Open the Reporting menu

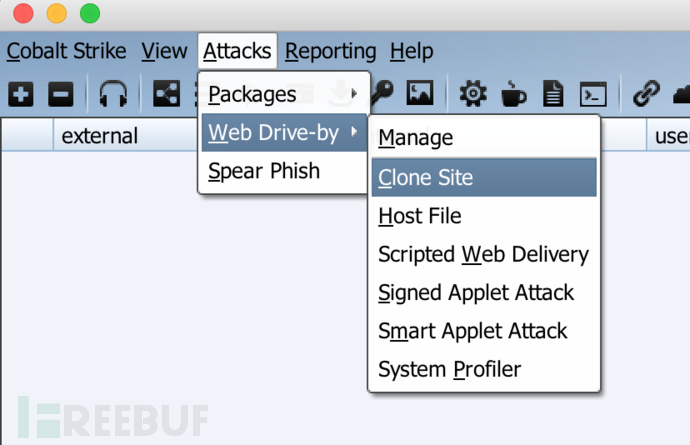coord(330,51)
